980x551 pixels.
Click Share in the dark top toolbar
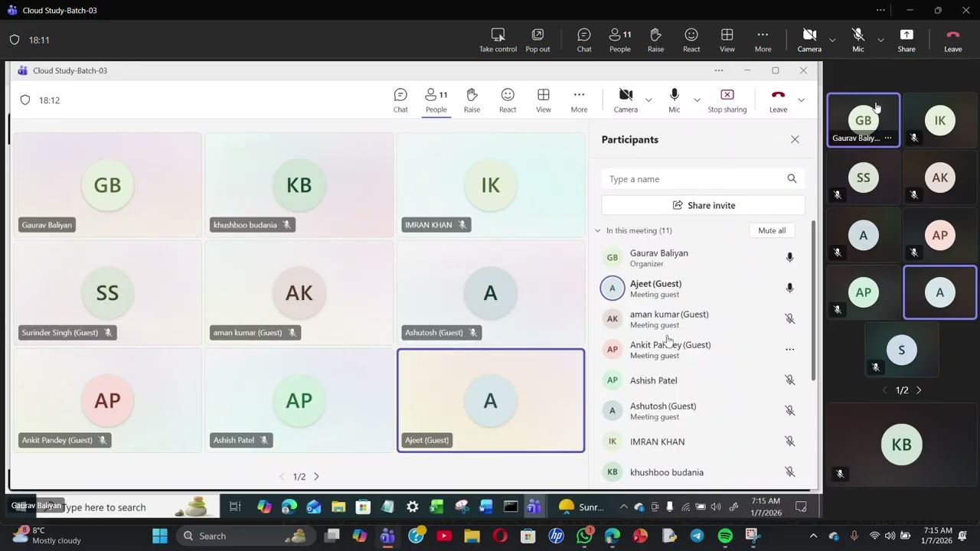click(906, 40)
